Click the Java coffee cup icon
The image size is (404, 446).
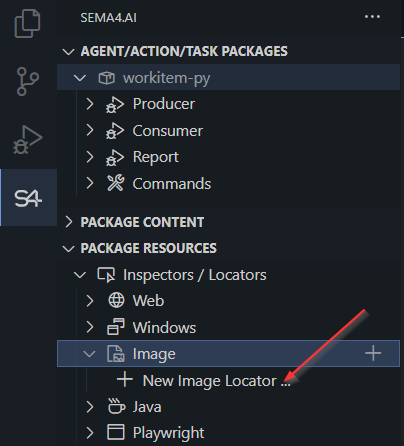point(116,406)
